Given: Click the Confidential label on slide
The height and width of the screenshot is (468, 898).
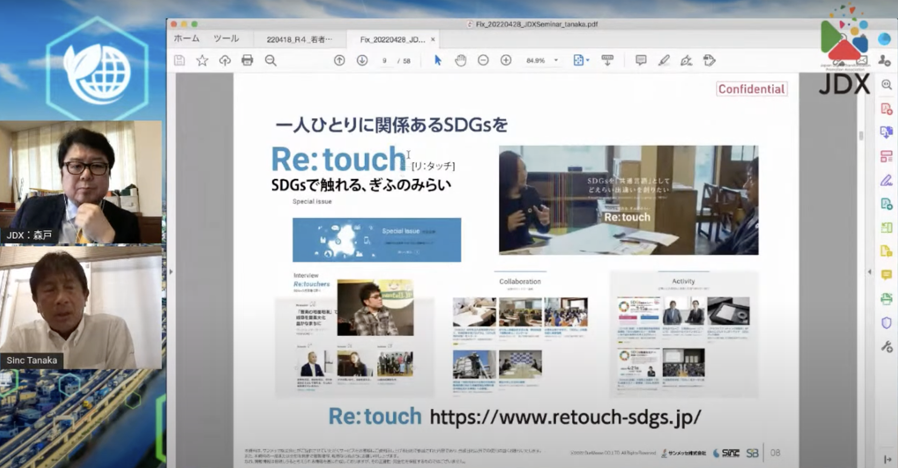Looking at the screenshot, I should tap(751, 89).
